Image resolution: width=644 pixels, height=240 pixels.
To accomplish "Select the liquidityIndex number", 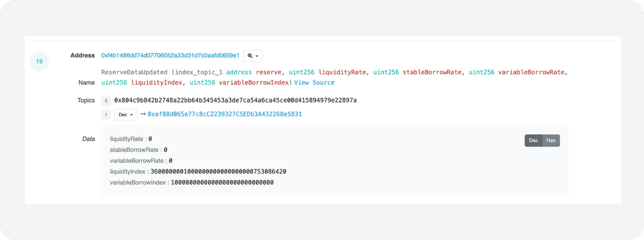I will click(219, 171).
